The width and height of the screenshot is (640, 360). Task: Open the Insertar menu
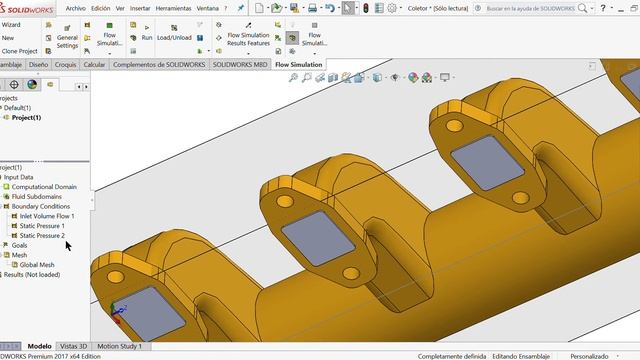[140, 8]
